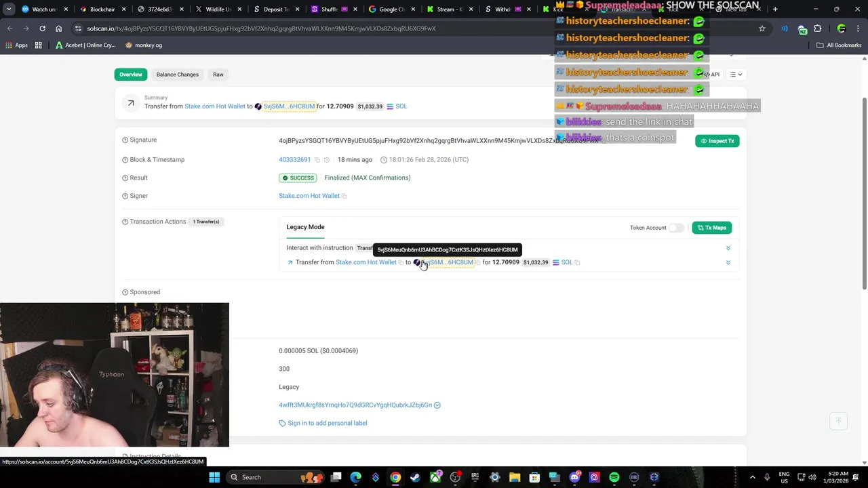Copy Stake.com Hot Wallet address in Transaction Actions

point(401,262)
